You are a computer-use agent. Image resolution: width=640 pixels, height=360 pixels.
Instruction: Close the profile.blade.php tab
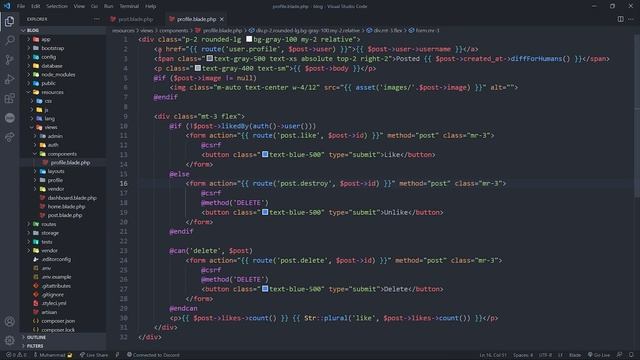(222, 19)
